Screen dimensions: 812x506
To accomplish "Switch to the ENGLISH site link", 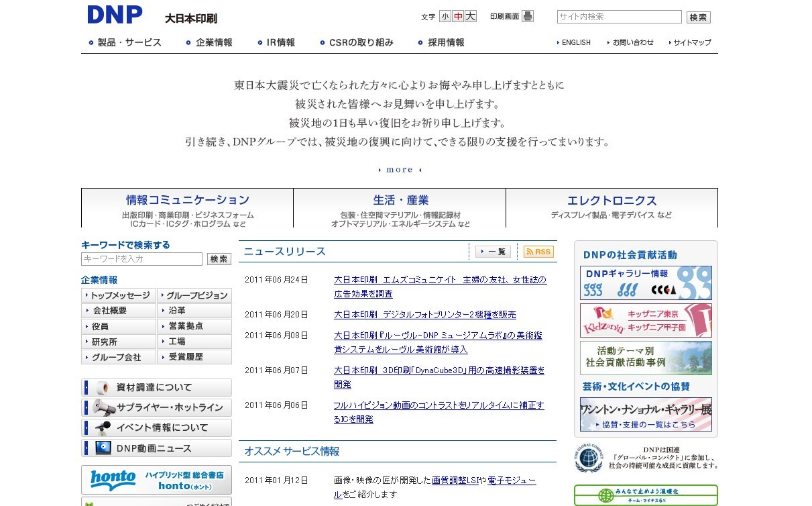I will [575, 43].
